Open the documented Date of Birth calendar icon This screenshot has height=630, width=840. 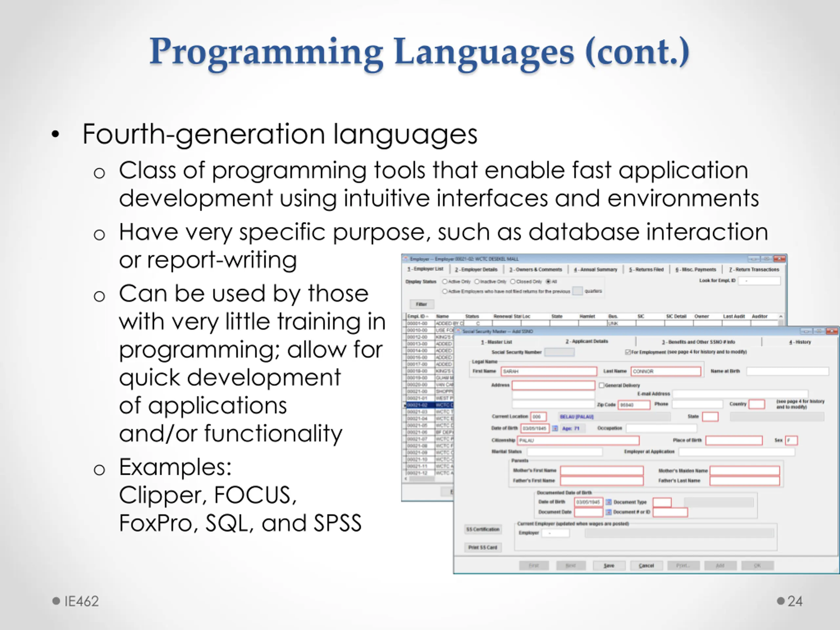(608, 502)
